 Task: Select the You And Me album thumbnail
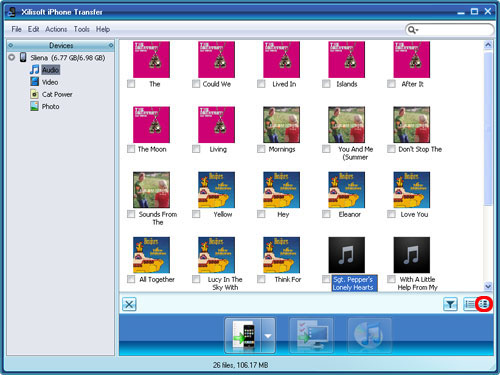[x=346, y=125]
